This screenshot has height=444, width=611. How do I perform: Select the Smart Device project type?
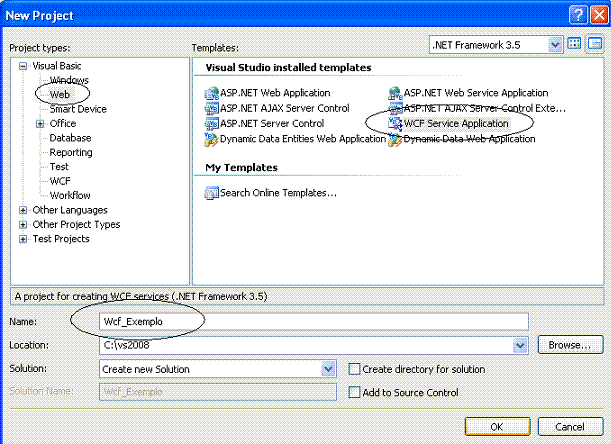pyautogui.click(x=78, y=109)
